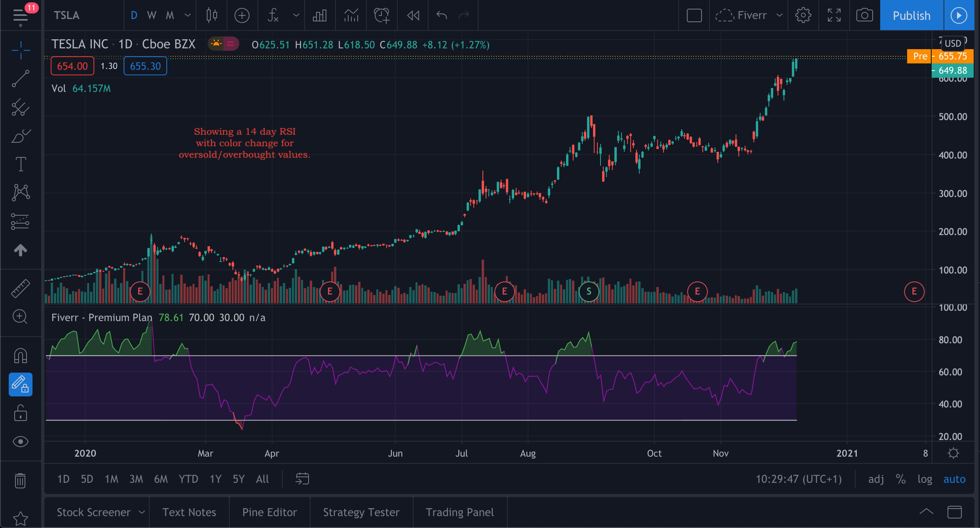Screen dimensions: 980x528
Task: Open candlestick chart style selector
Action: pos(212,15)
